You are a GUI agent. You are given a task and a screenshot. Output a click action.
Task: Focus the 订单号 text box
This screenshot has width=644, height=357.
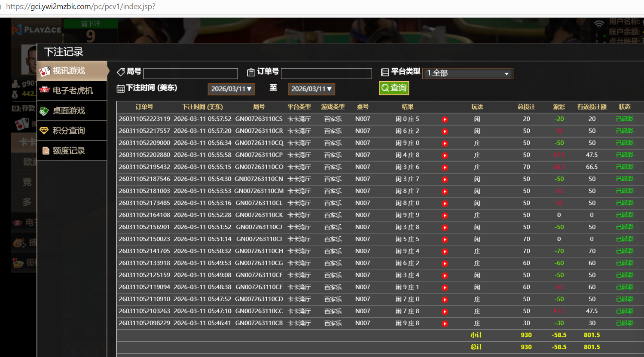pyautogui.click(x=326, y=73)
